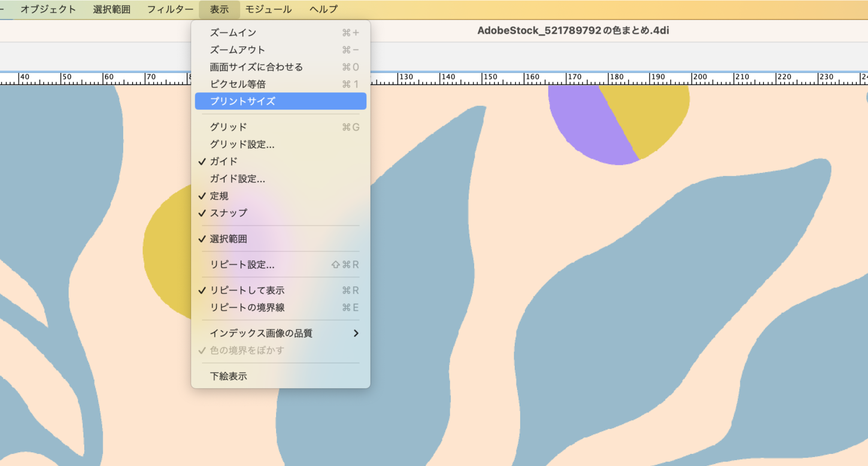Toggle リピートして表示 option
This screenshot has width=868, height=466.
point(247,291)
